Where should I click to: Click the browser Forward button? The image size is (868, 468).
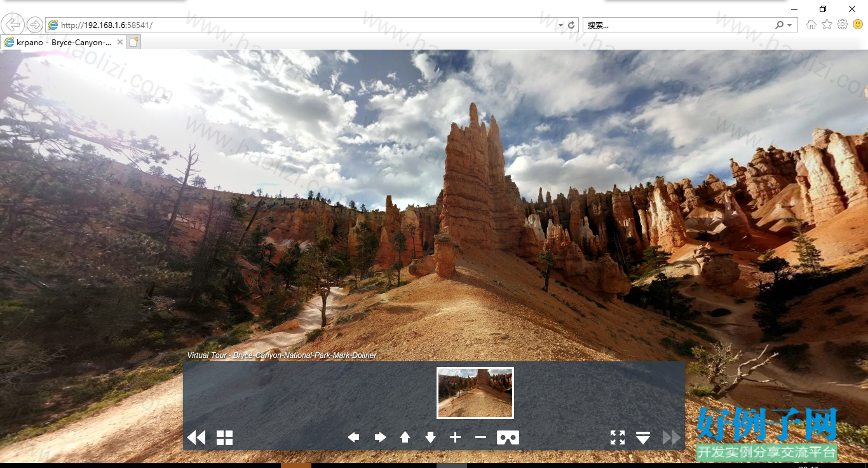click(35, 25)
